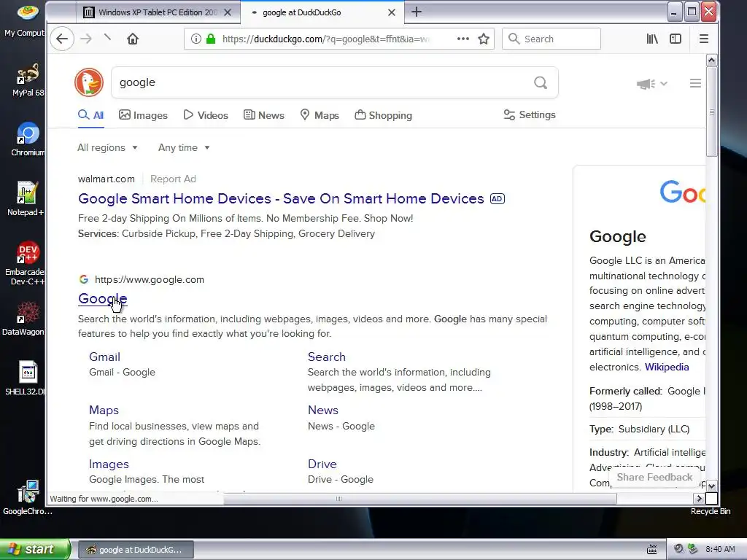747x560 pixels.
Task: Click the forward navigation arrow
Action: click(x=86, y=39)
